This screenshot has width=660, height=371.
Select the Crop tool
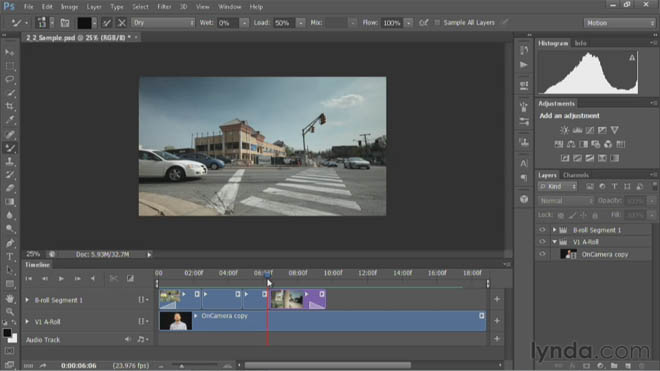(x=10, y=106)
